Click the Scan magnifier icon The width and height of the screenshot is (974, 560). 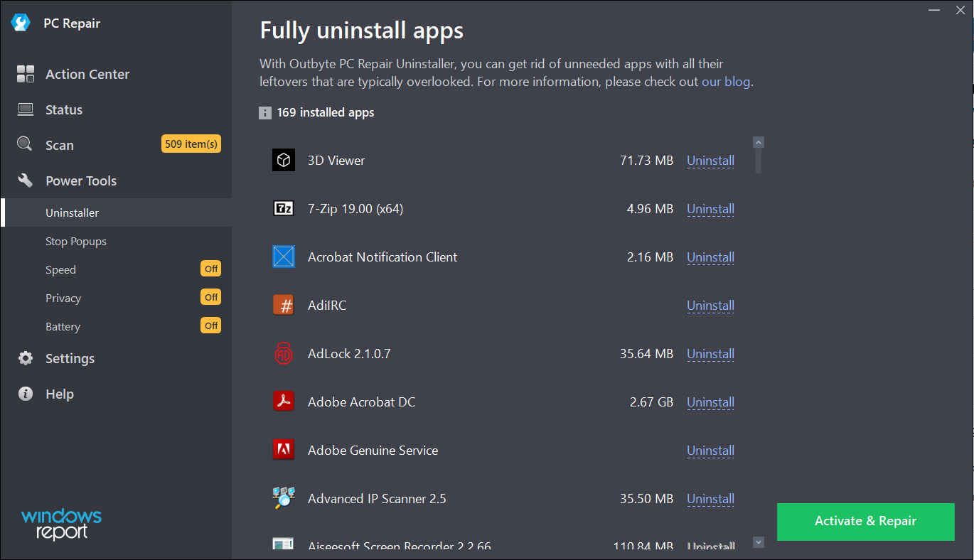point(25,144)
